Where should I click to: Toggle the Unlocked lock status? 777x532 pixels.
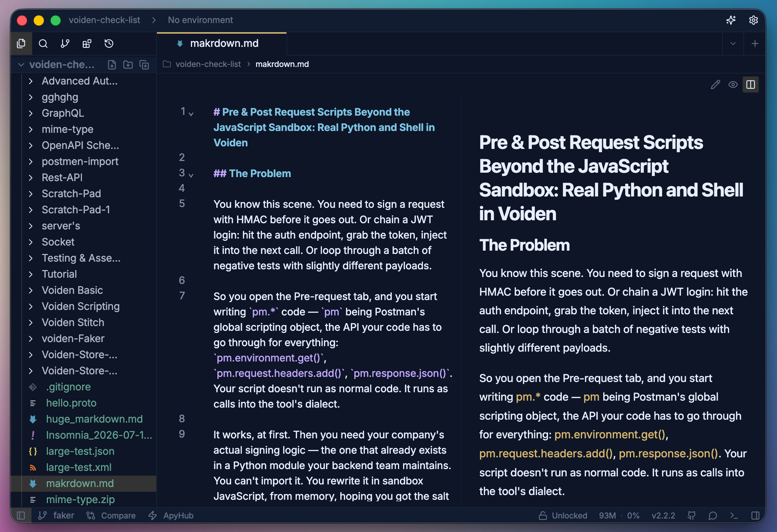click(x=563, y=516)
